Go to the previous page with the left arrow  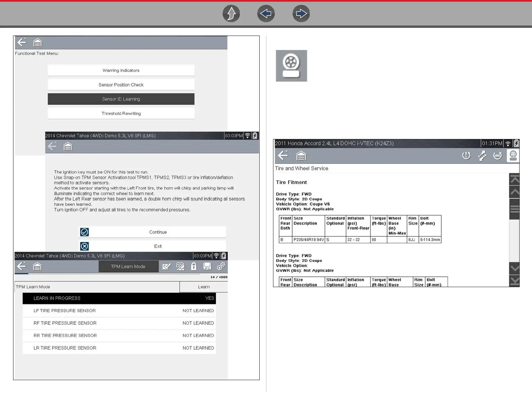click(266, 14)
